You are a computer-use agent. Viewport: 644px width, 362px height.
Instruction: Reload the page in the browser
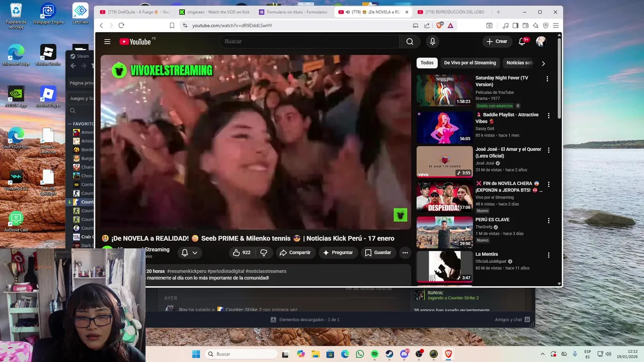click(x=121, y=26)
